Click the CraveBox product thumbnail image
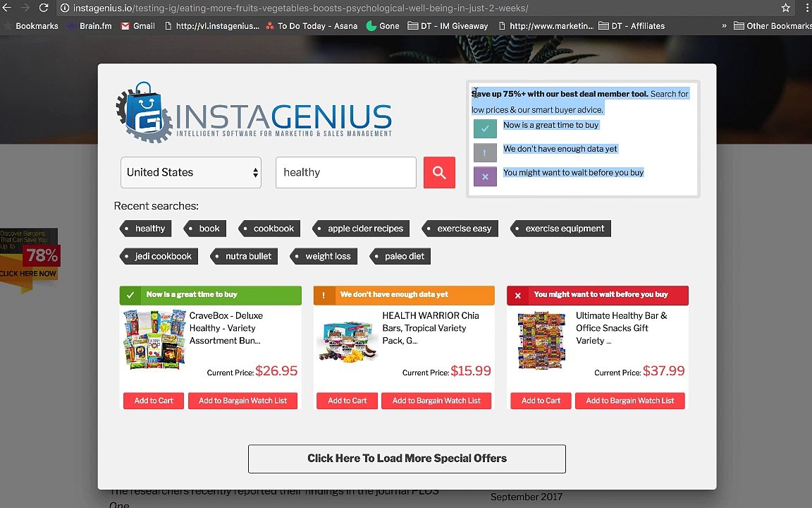 [154, 339]
